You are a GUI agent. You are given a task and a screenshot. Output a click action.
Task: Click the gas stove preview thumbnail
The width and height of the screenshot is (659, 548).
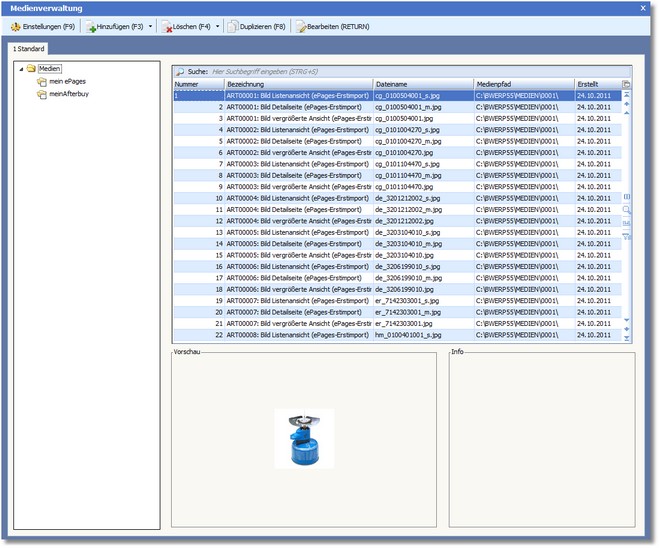coord(304,438)
